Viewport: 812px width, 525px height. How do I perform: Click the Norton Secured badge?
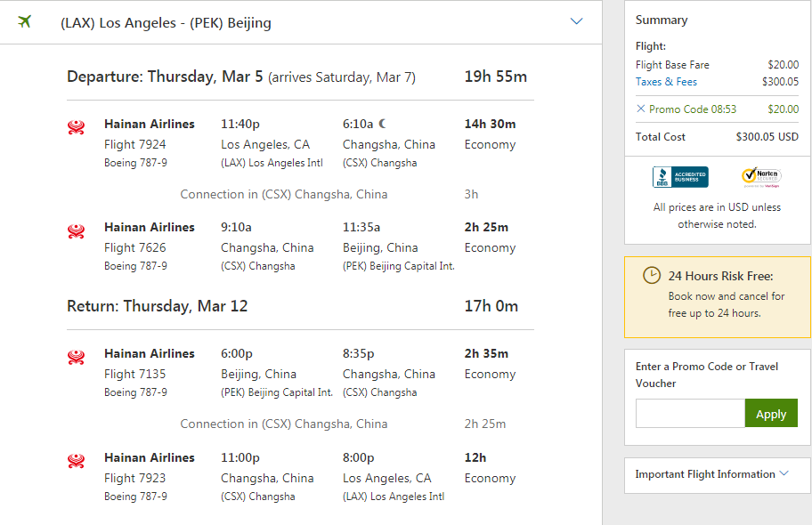[x=760, y=177]
